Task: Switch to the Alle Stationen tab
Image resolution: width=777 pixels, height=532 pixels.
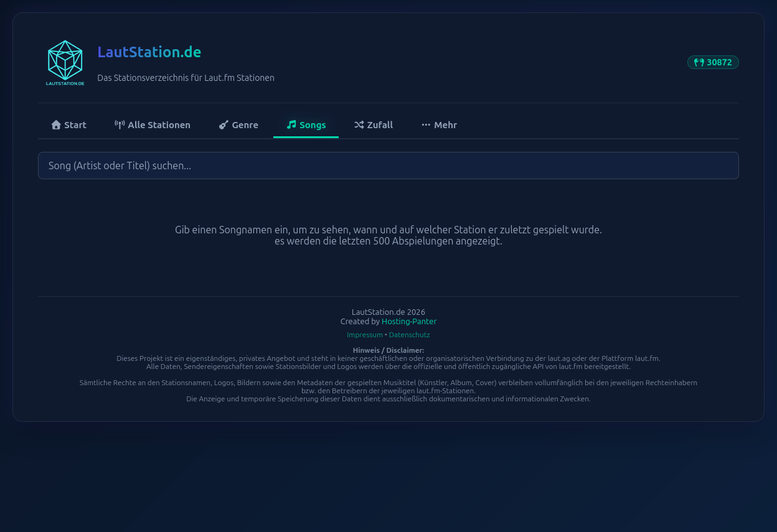Action: coord(153,125)
